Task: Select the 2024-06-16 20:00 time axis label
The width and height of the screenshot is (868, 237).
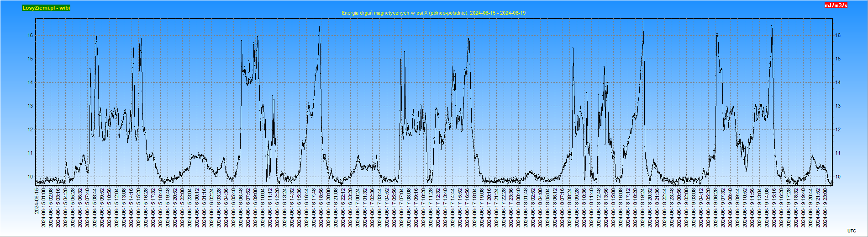Action: click(328, 207)
